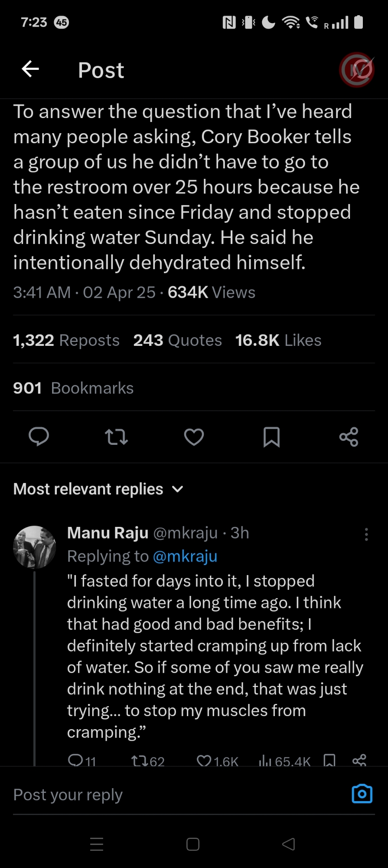Tap the camera icon in reply bar
The width and height of the screenshot is (388, 868).
pos(362,794)
